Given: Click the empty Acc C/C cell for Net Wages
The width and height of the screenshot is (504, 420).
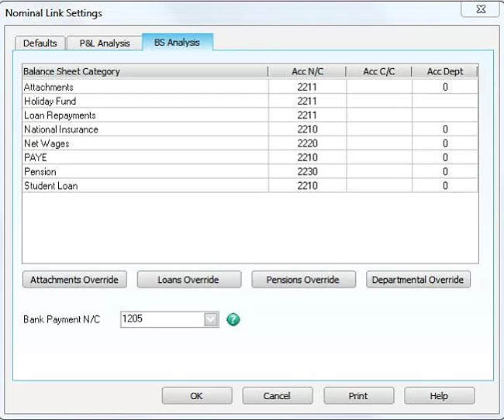Looking at the screenshot, I should [x=379, y=143].
